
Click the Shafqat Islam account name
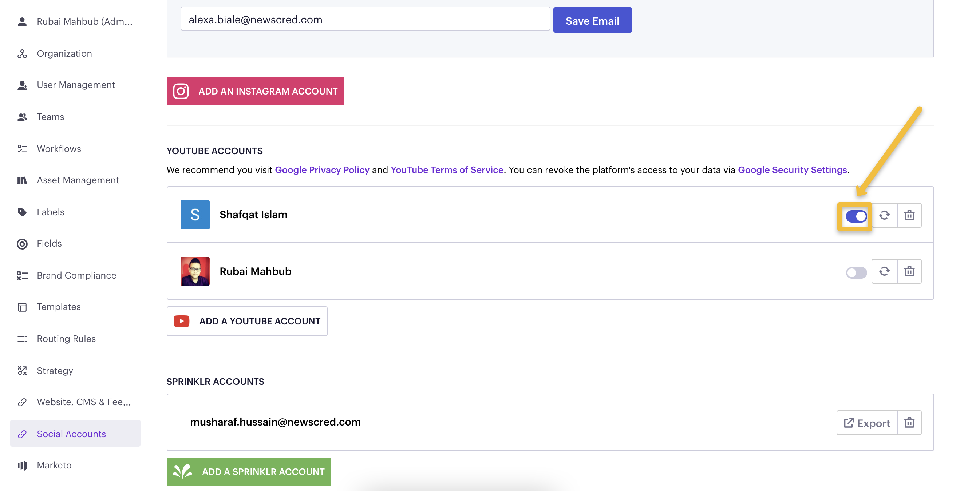pyautogui.click(x=253, y=215)
